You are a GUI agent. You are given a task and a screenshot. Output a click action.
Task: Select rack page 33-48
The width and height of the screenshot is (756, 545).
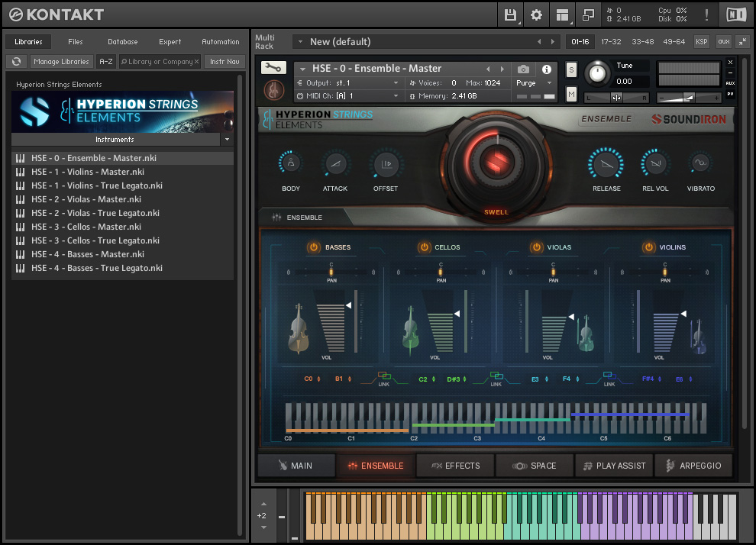(643, 42)
